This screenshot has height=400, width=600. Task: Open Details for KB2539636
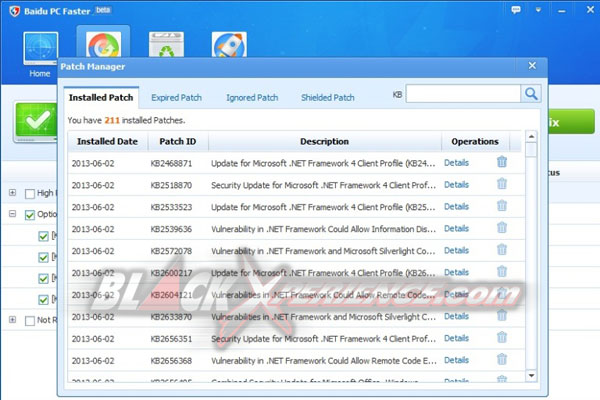click(x=456, y=228)
